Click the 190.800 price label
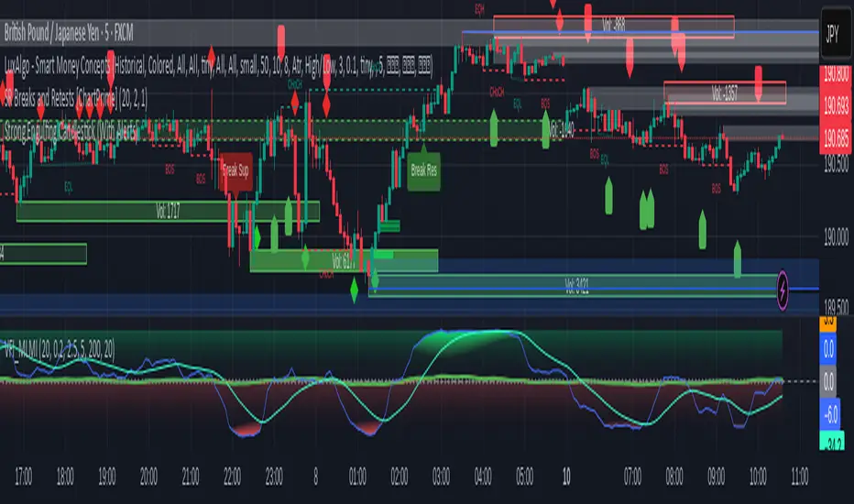This screenshot has height=504, width=854. pos(836,74)
